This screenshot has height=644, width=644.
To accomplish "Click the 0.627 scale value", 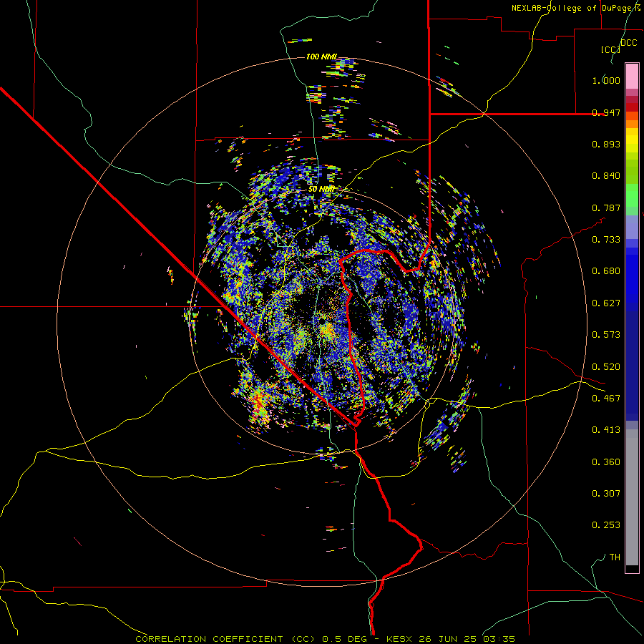I will (606, 303).
